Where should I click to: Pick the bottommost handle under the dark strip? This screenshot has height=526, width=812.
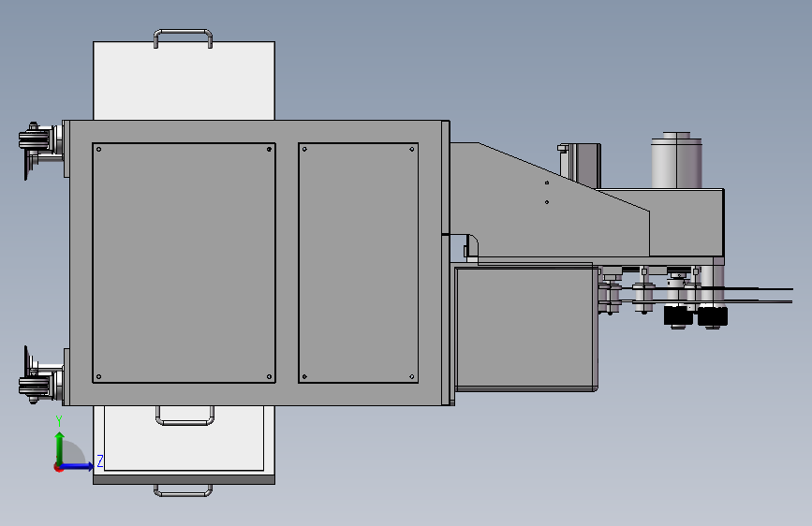coord(183,490)
